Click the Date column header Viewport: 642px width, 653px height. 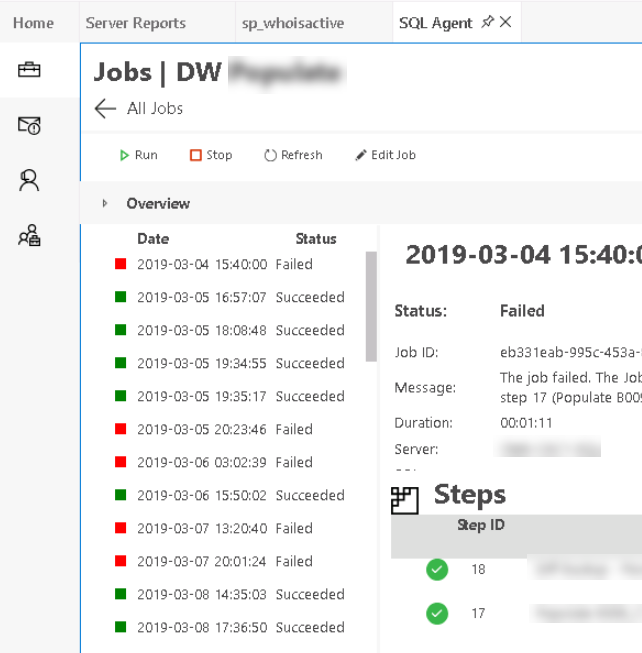[153, 239]
